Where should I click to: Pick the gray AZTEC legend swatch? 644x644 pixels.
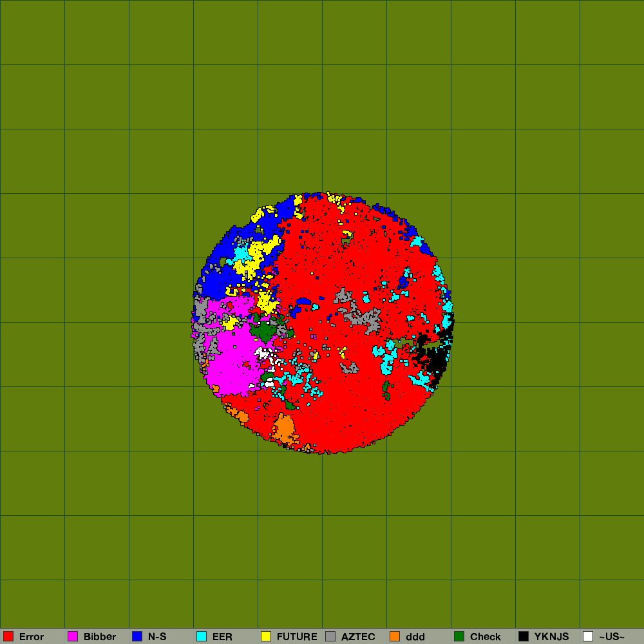330,636
